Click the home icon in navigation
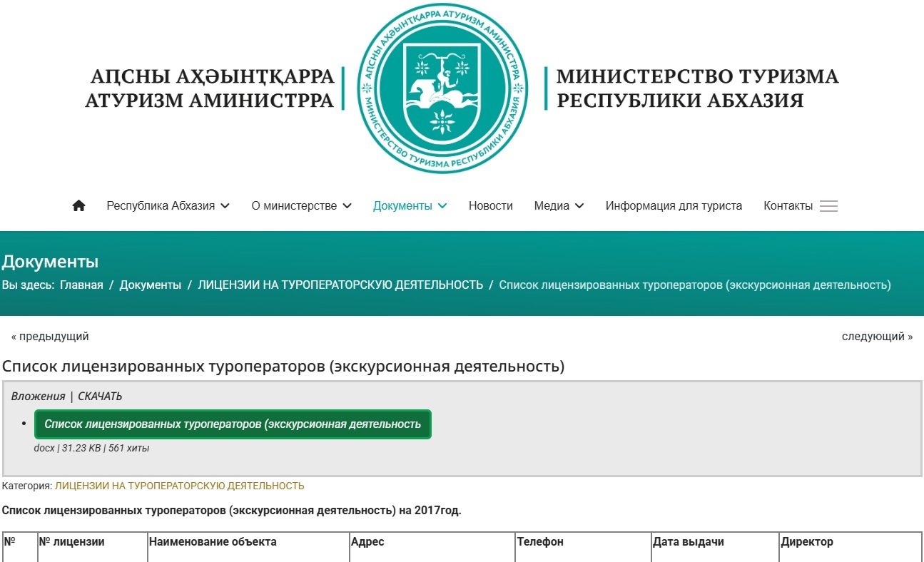This screenshot has height=562, width=924. 78,206
